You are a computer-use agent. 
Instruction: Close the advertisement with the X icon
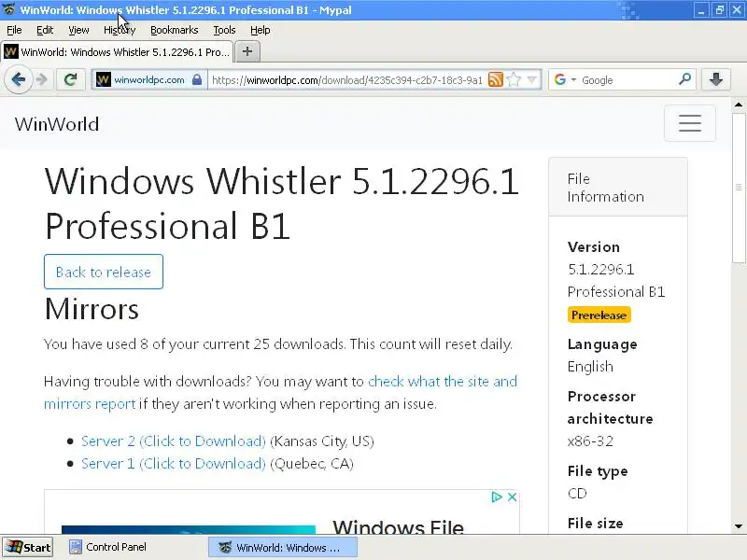[x=512, y=497]
